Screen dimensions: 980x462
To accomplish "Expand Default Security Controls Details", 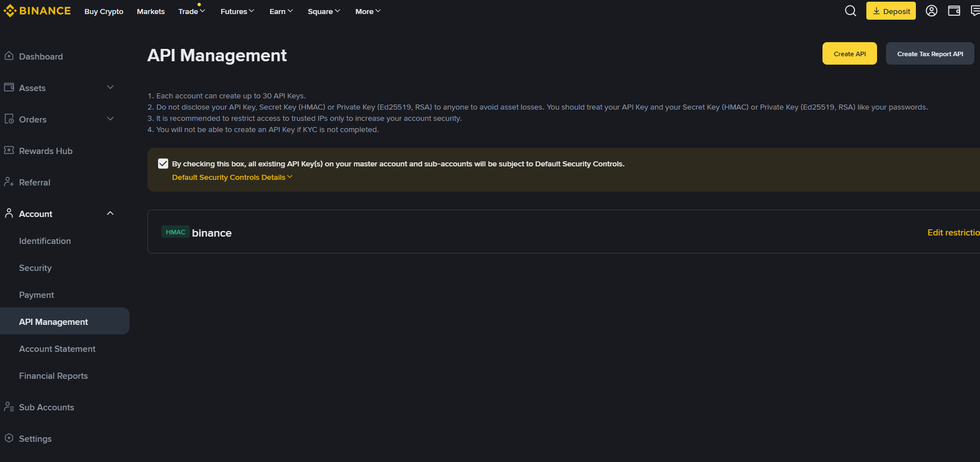I will click(x=232, y=178).
